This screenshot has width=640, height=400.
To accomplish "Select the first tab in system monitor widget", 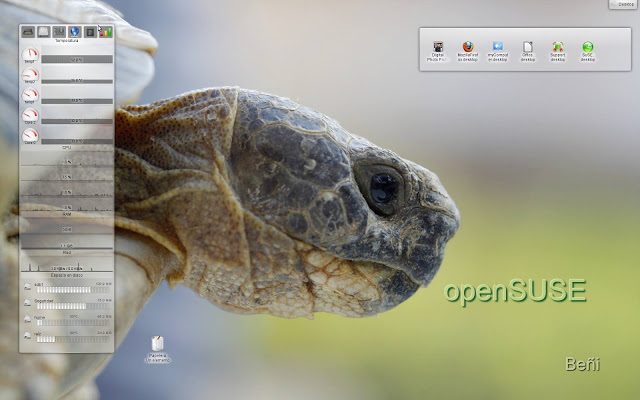I will [28, 32].
